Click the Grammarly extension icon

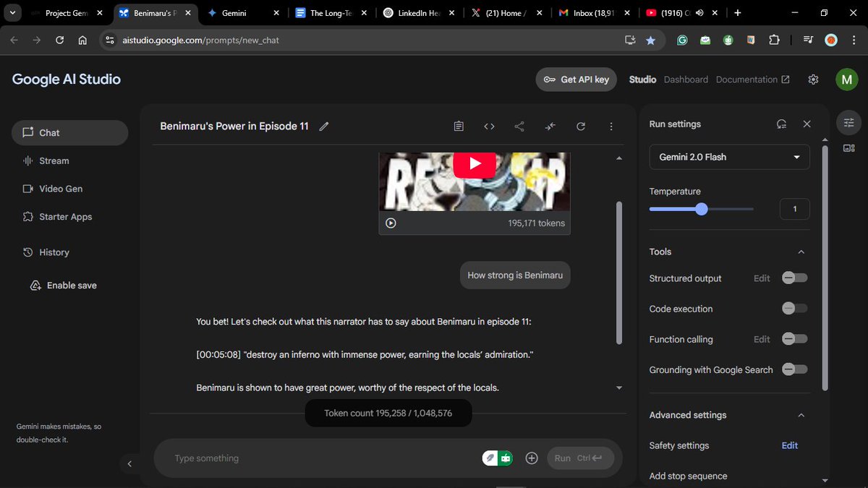[682, 40]
